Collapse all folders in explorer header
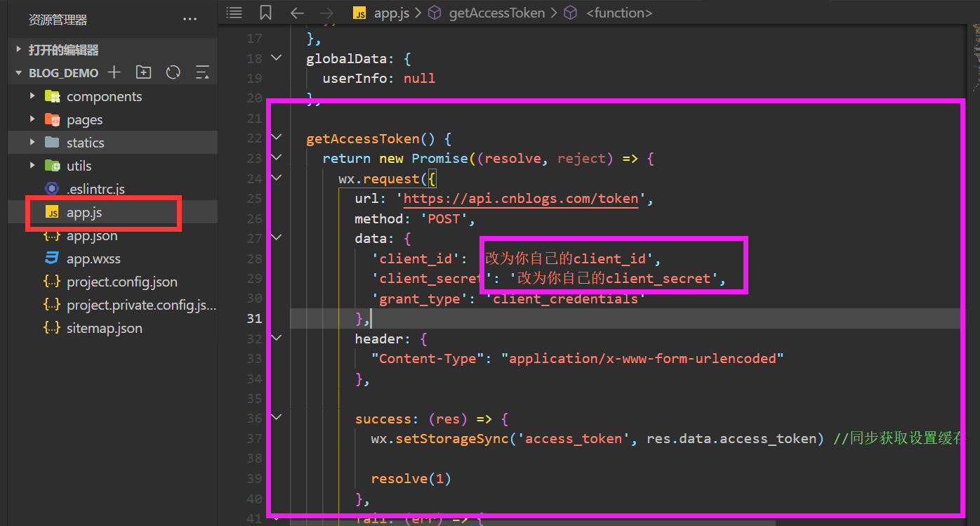 click(202, 72)
